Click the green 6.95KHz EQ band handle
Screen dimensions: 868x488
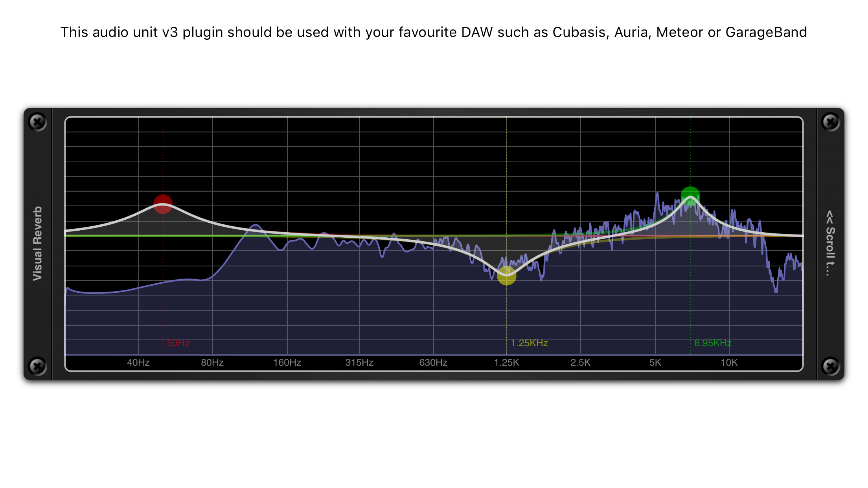[690, 196]
